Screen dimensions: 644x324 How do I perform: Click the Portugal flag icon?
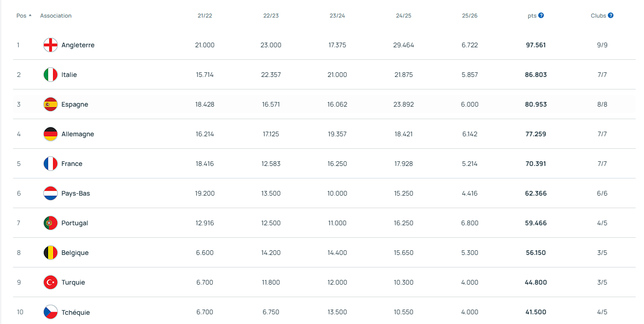pos(51,223)
